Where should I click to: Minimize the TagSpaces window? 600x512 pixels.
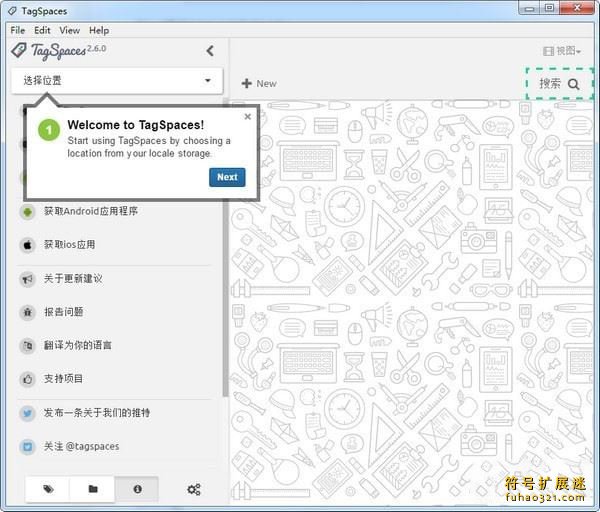pyautogui.click(x=530, y=8)
